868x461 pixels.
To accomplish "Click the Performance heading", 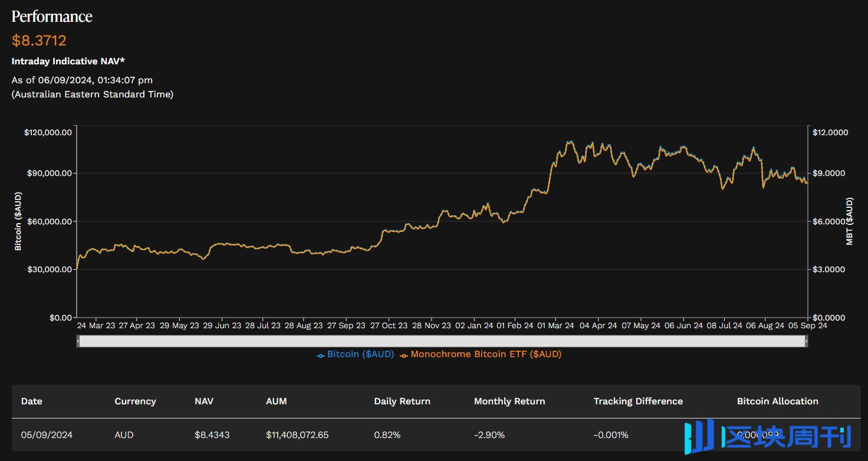I will click(x=52, y=17).
